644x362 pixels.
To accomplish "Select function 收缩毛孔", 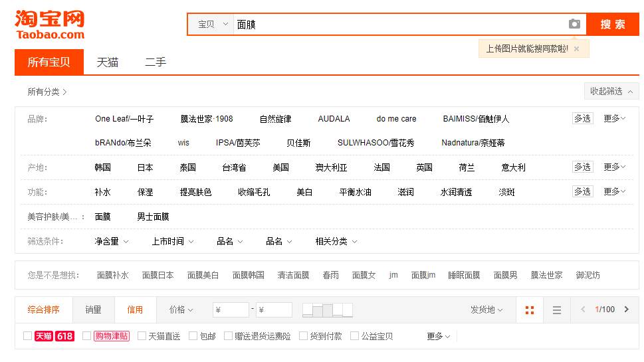I will click(254, 192).
